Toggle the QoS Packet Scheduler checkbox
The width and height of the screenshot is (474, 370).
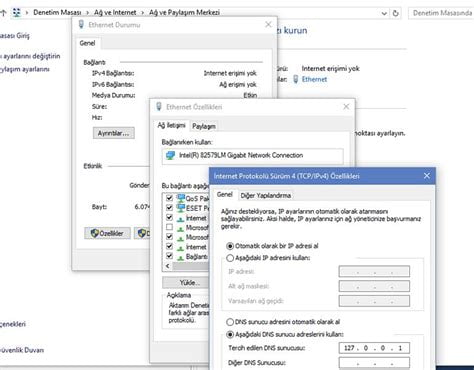point(169,198)
